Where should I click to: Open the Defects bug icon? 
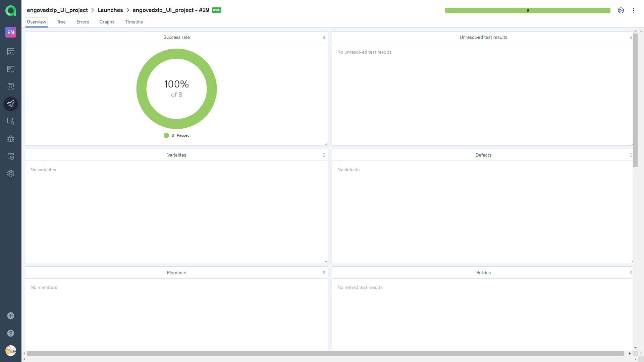[11, 139]
